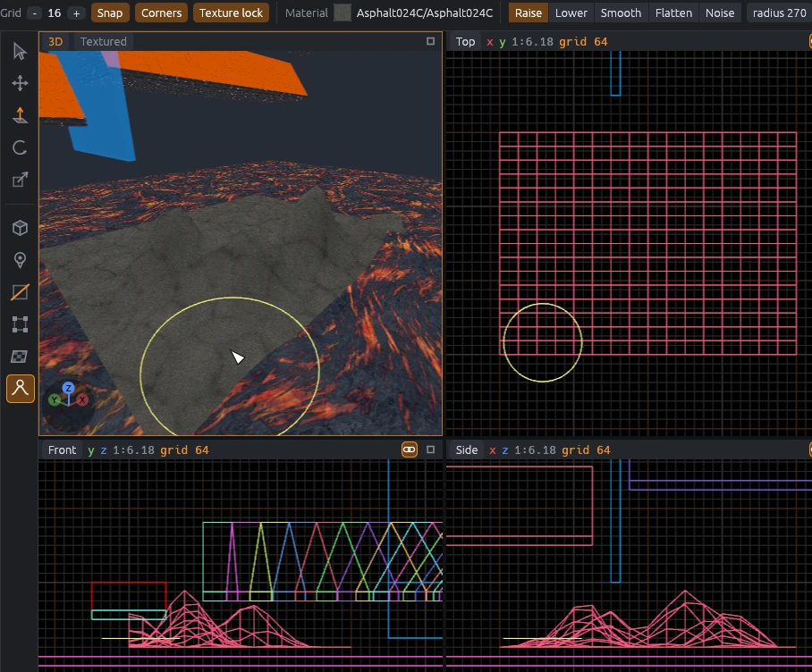Click the radius 270 field

coord(780,13)
